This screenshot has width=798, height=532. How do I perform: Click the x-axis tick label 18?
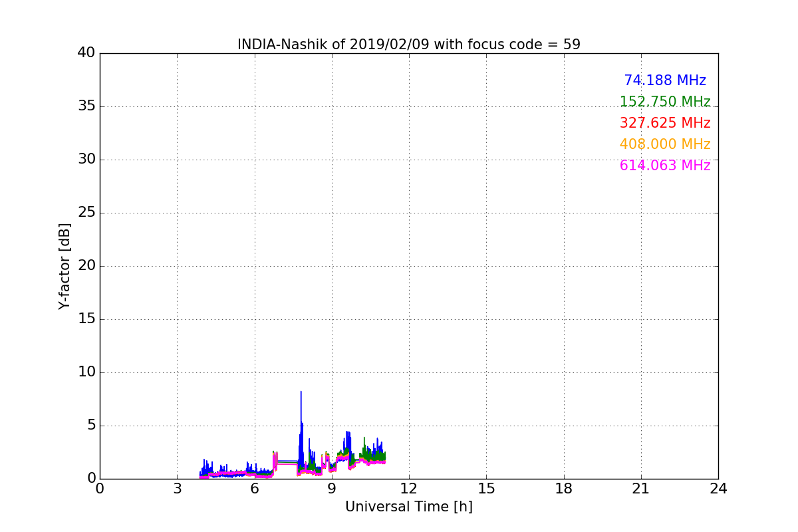click(x=564, y=489)
